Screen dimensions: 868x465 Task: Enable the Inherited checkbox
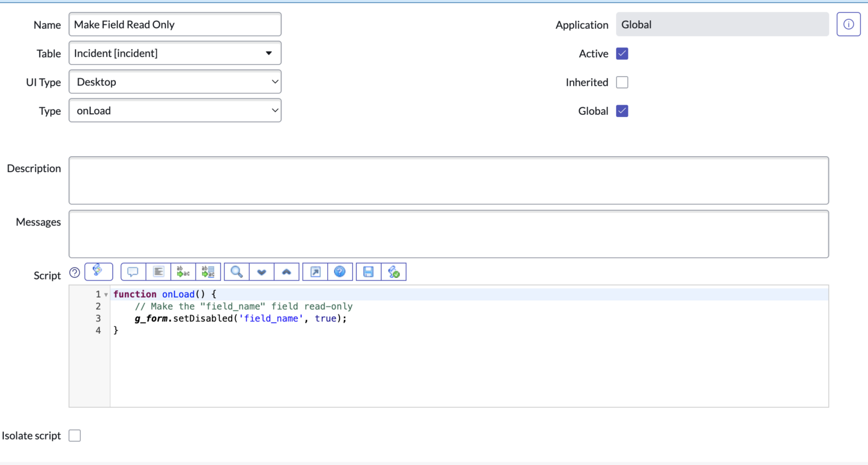click(x=622, y=82)
